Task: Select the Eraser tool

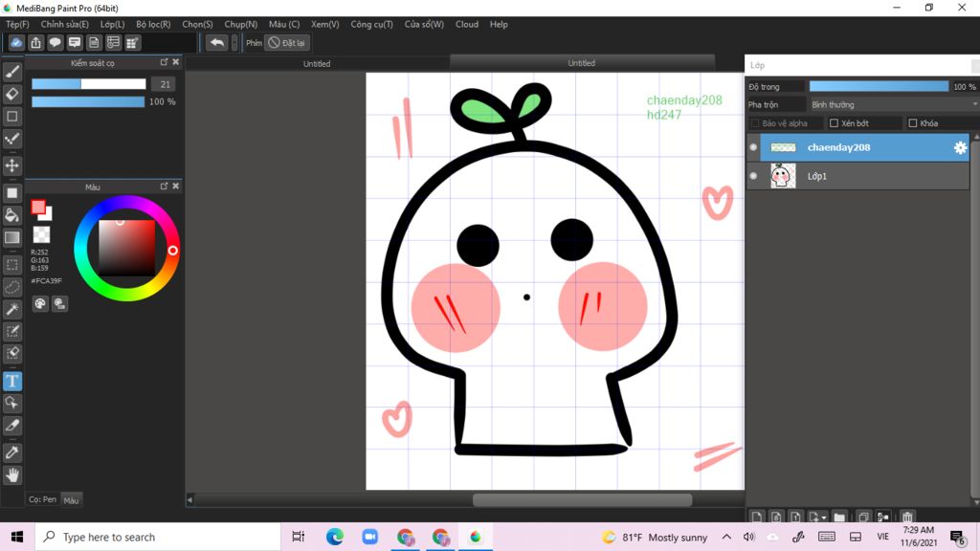Action: (11, 94)
